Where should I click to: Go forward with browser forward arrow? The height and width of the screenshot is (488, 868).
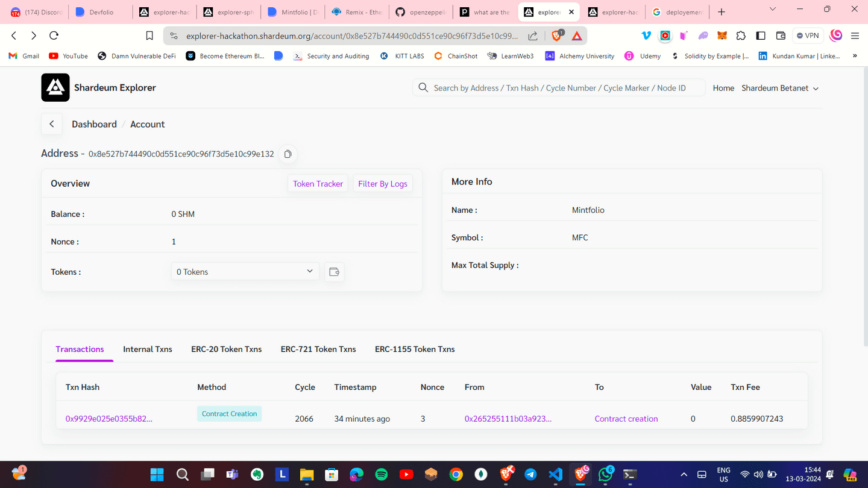coord(34,36)
